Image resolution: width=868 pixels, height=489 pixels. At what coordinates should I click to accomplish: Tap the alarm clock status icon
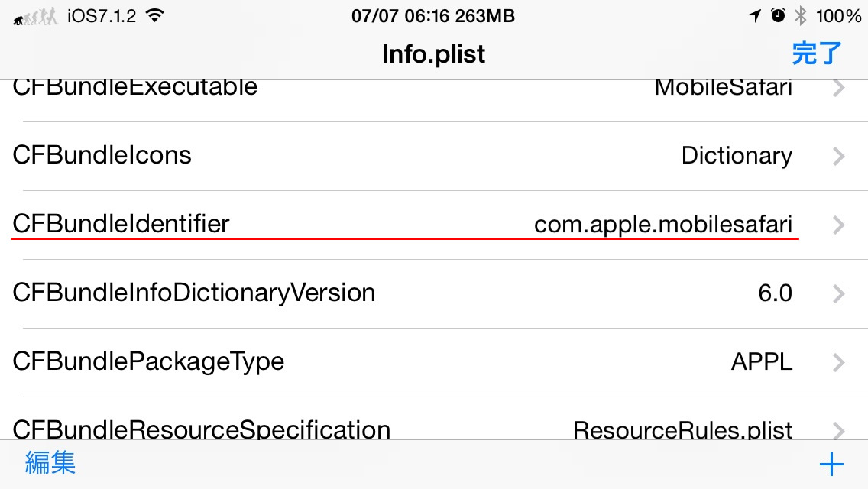point(778,15)
